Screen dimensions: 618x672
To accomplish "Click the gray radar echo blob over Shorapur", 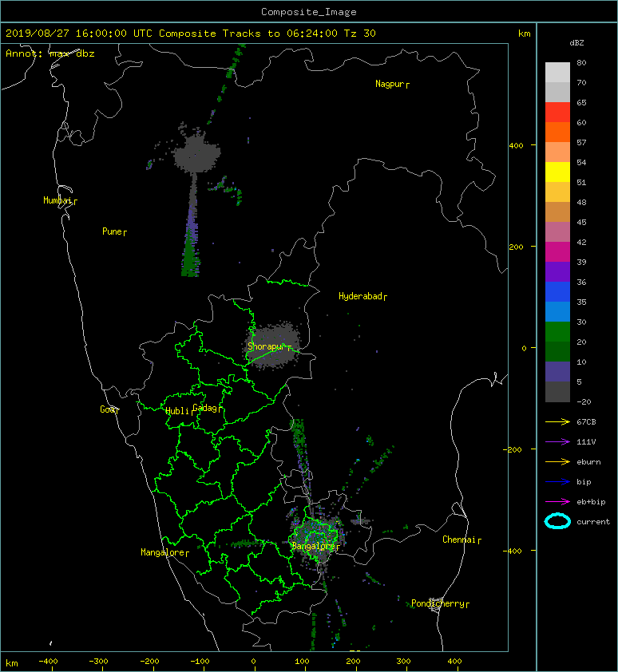I will 273,346.
